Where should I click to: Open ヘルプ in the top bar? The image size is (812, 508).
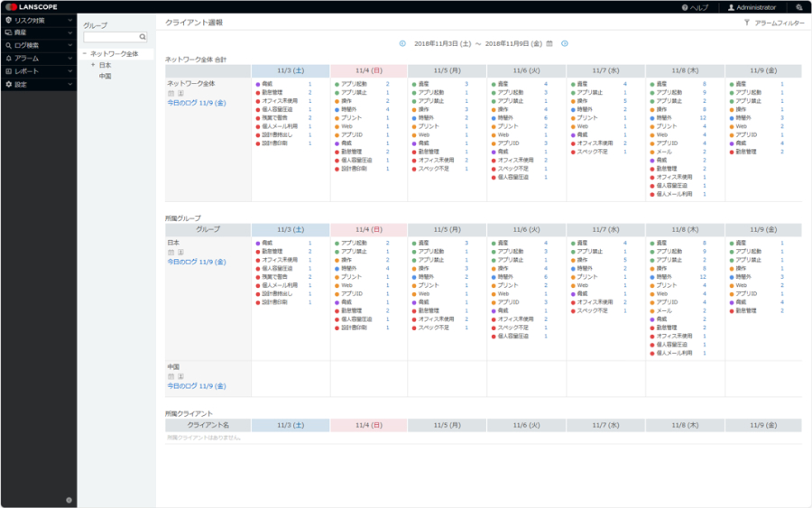click(695, 7)
